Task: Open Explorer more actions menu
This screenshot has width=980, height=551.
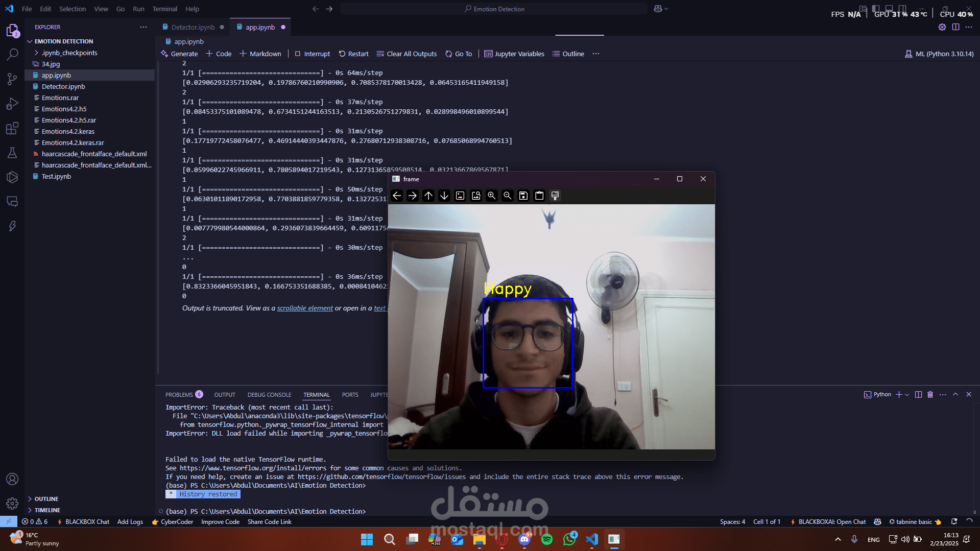Action: [144, 27]
